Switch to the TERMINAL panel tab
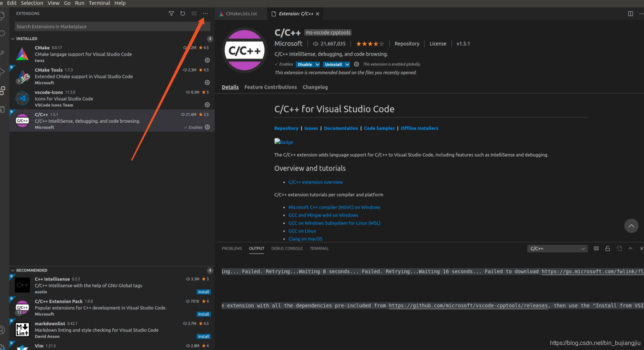The width and height of the screenshot is (644, 350). coord(319,249)
